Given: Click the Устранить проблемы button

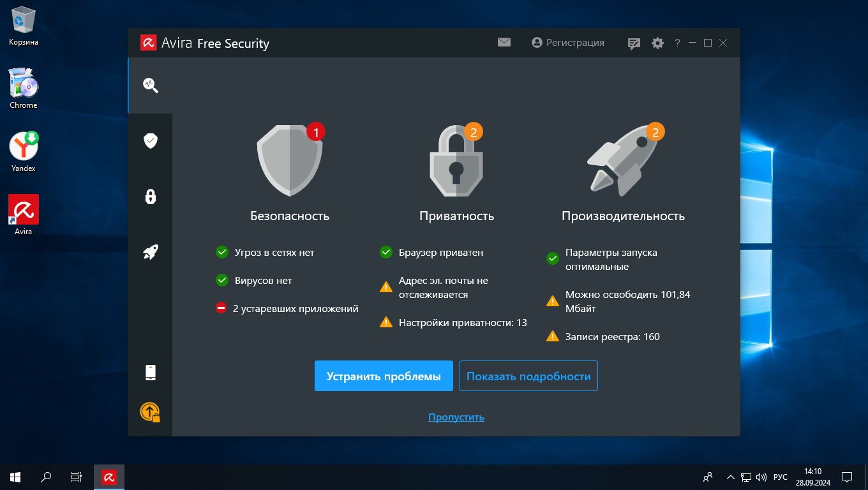Looking at the screenshot, I should click(384, 376).
